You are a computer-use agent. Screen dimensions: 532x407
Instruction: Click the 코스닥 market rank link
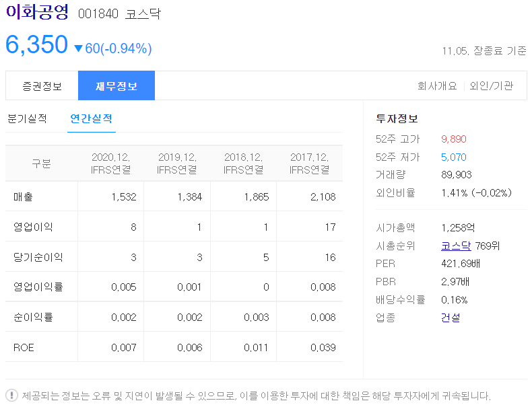456,246
